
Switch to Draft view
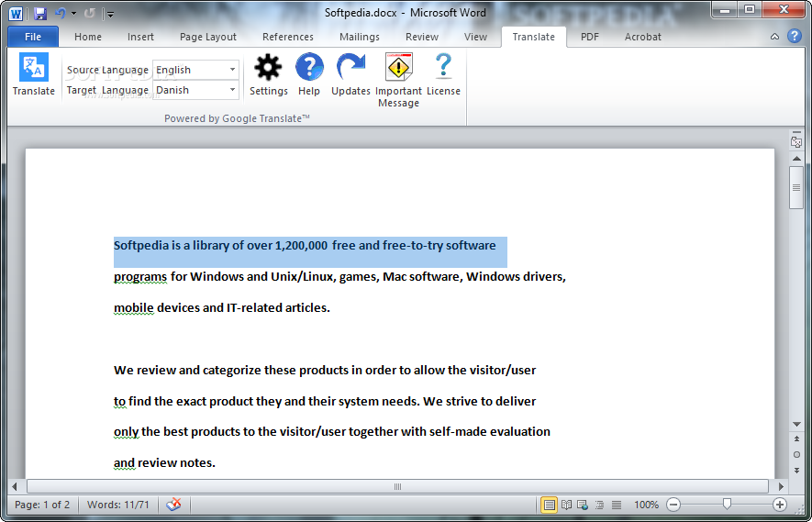[617, 505]
